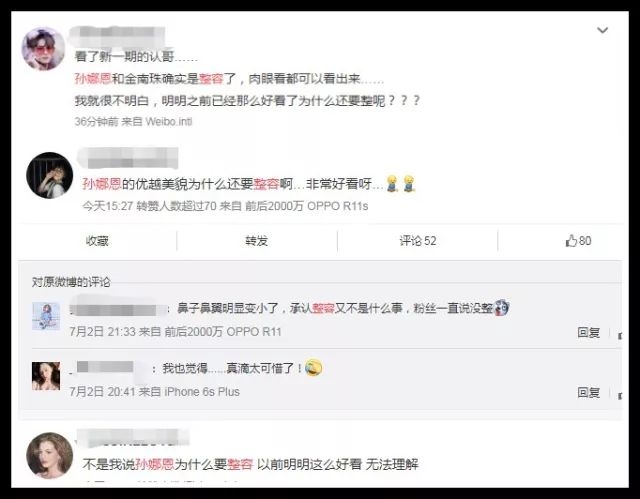The height and width of the screenshot is (499, 640).
Task: Click the 转发 (repost) tab
Action: pyautogui.click(x=257, y=241)
